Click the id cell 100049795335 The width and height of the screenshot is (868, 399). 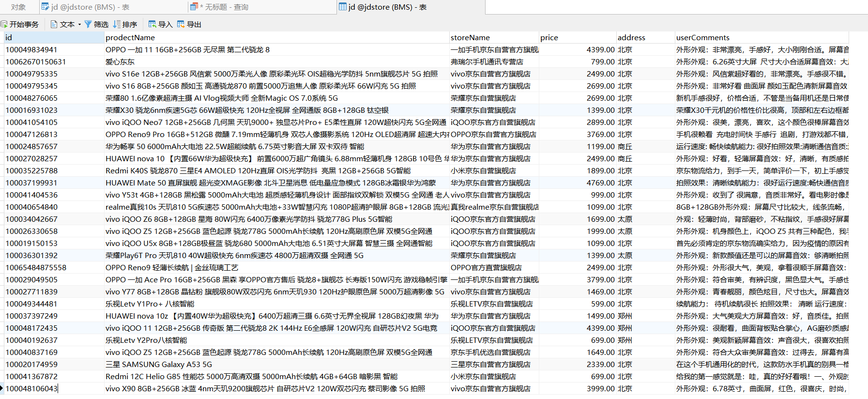tap(54, 74)
